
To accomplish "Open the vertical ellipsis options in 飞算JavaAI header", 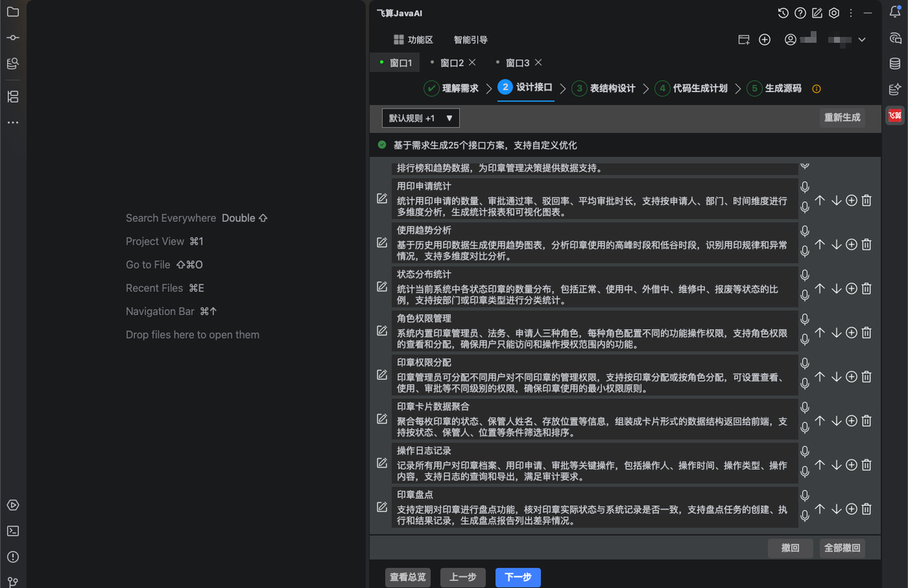I will [x=851, y=13].
